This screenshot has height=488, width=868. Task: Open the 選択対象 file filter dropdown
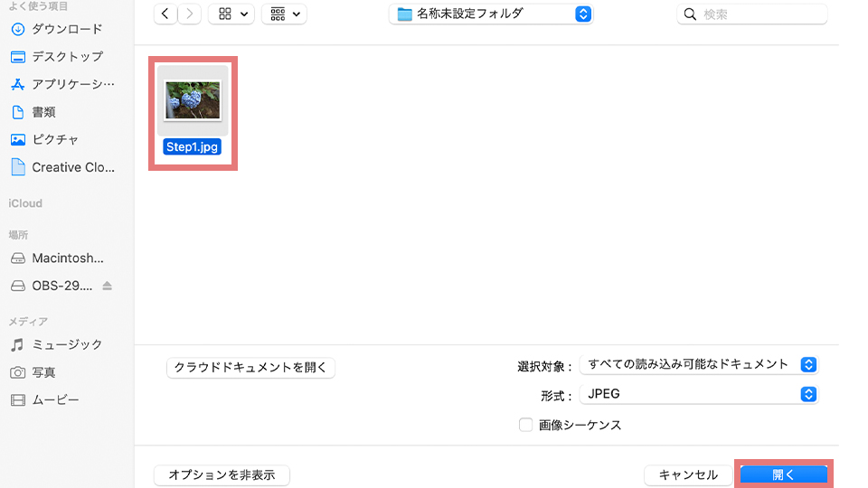tap(699, 364)
